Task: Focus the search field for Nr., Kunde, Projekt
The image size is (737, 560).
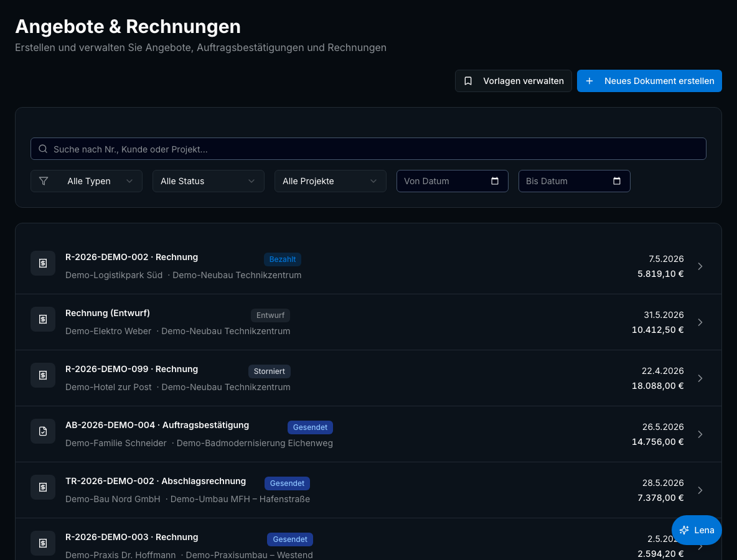Action: point(368,149)
